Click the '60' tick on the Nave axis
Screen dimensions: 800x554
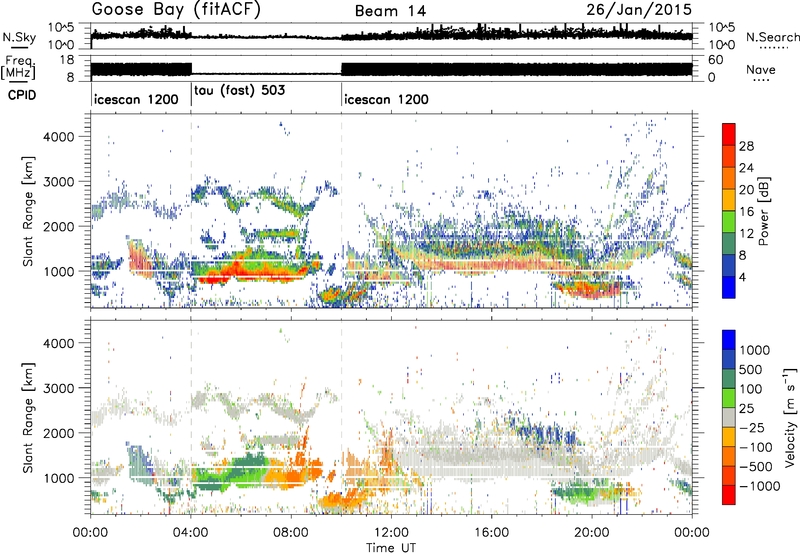(715, 60)
